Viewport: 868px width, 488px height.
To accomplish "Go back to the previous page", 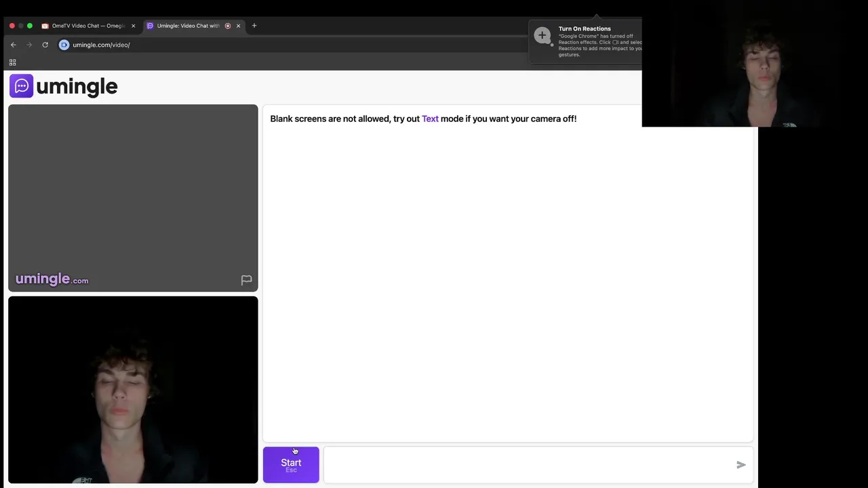I will [13, 45].
